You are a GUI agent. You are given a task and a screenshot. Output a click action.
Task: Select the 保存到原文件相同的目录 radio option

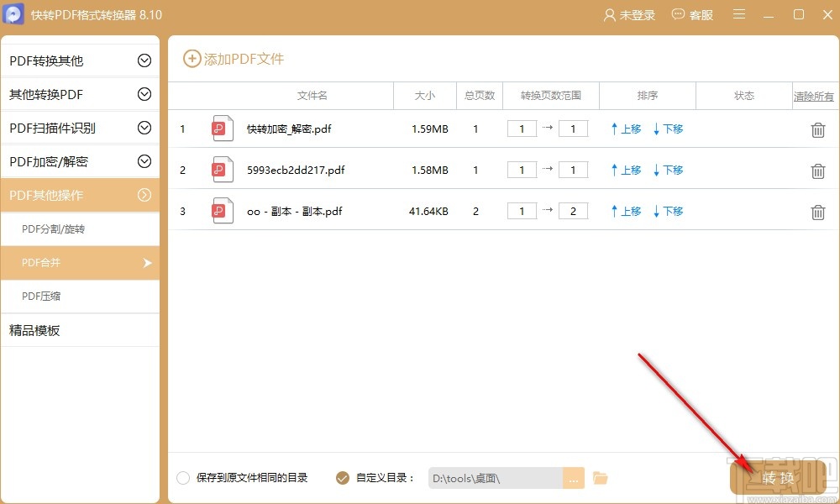pyautogui.click(x=182, y=476)
